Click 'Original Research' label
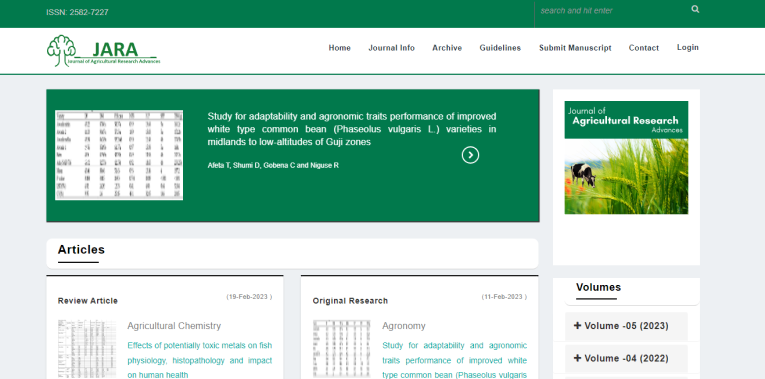 350,300
